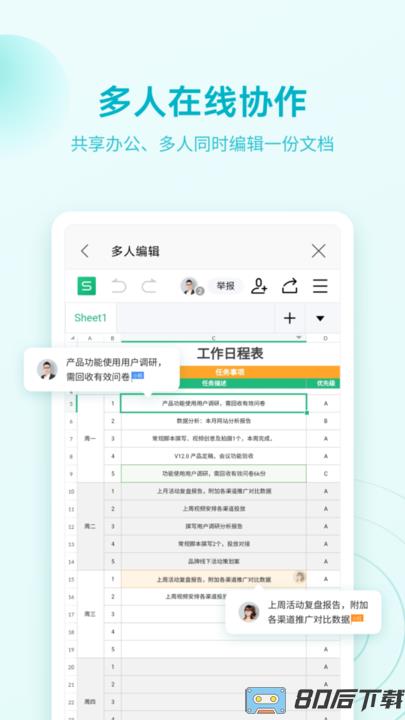Select the orange-highlighted 上周活动复盘报告 cell in row 15

(x=214, y=579)
